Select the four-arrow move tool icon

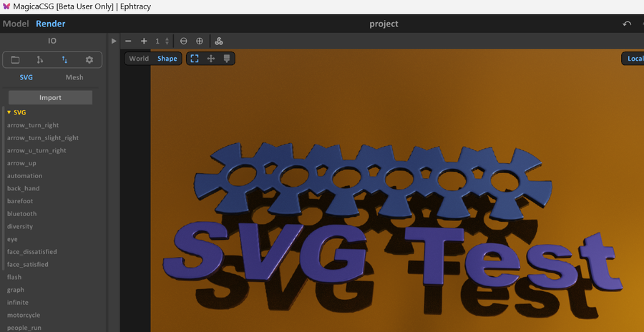point(210,59)
